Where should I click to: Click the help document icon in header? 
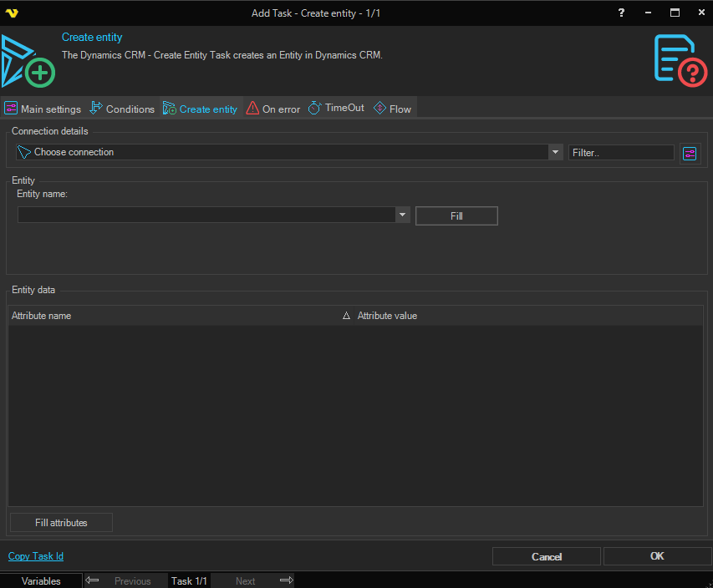(680, 59)
